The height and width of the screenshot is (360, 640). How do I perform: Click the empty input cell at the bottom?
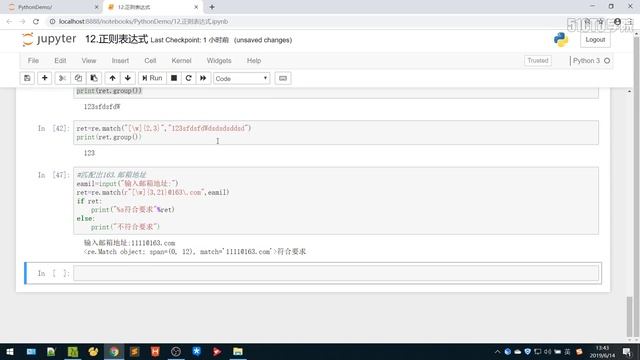[336, 273]
